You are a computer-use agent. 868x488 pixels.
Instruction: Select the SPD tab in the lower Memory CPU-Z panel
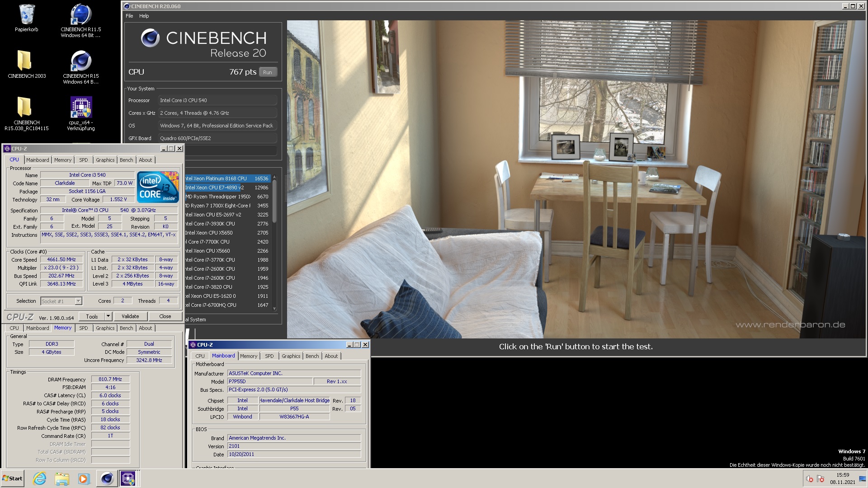[x=84, y=328]
